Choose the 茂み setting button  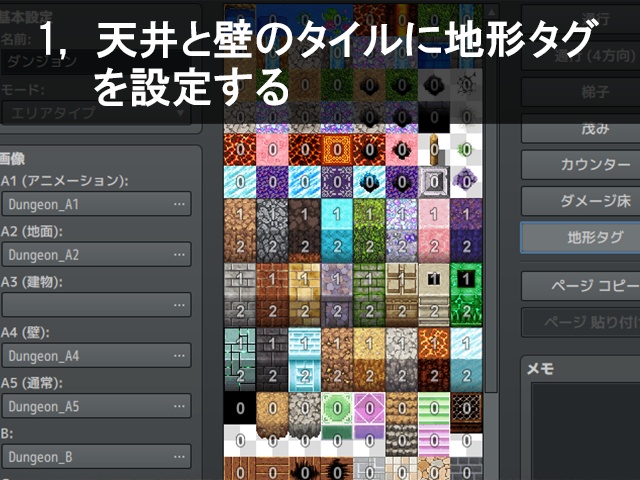coord(580,129)
